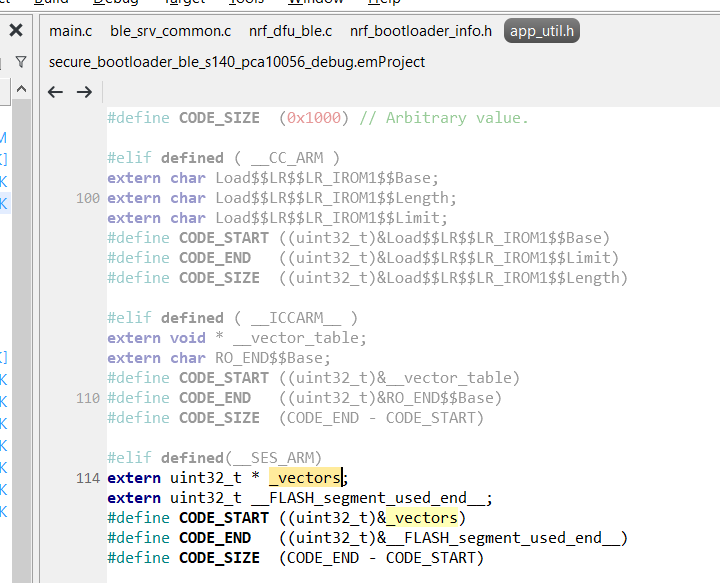This screenshot has width=720, height=583.
Task: Click line number 110 in the gutter
Action: [87, 398]
